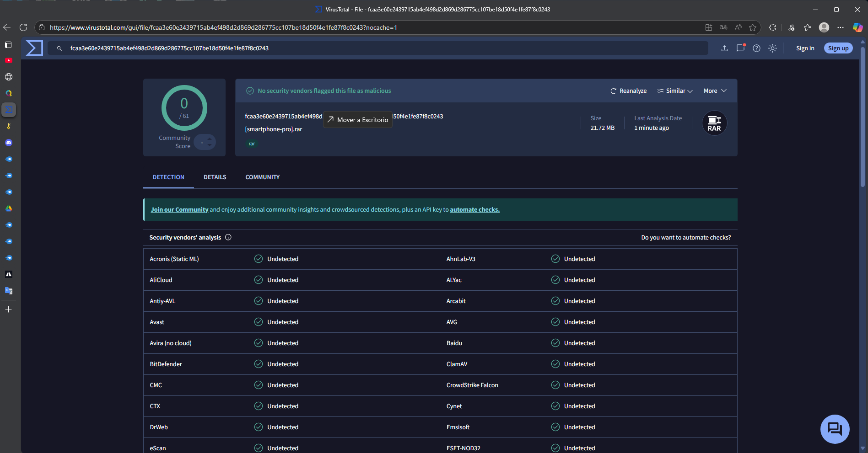This screenshot has width=868, height=453.
Task: Open the browser profile avatar
Action: (x=824, y=27)
